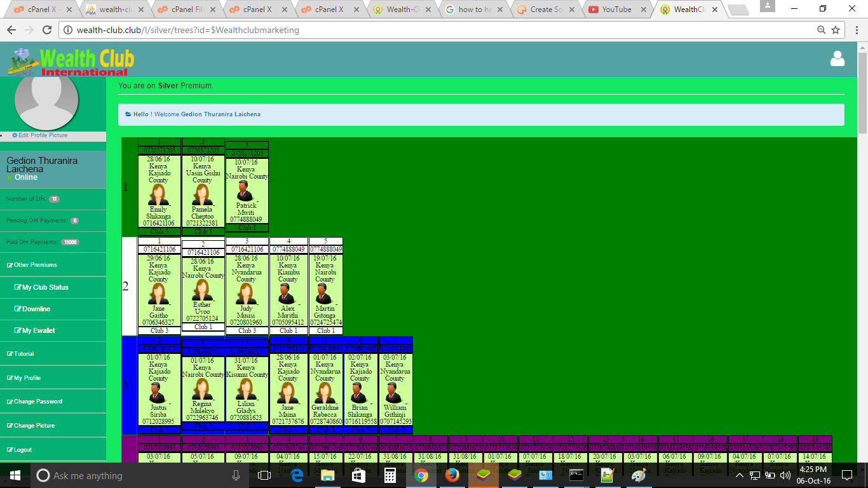Image resolution: width=868 pixels, height=488 pixels.
Task: Click the browser address bar
Action: 438,30
